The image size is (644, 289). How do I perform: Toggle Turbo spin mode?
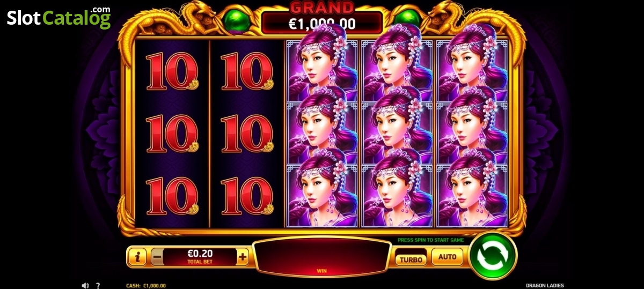click(x=412, y=259)
